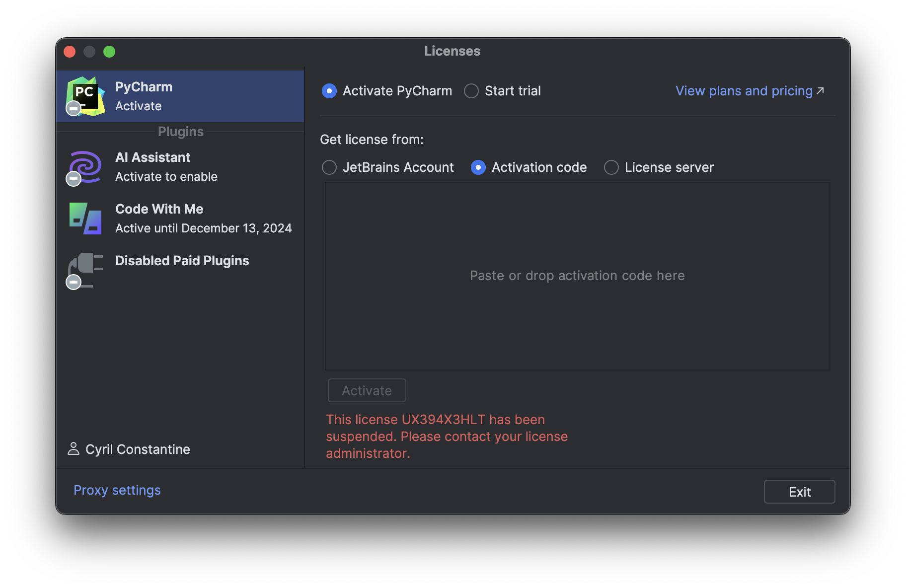
Task: Click the license suspended error message
Action: [447, 437]
